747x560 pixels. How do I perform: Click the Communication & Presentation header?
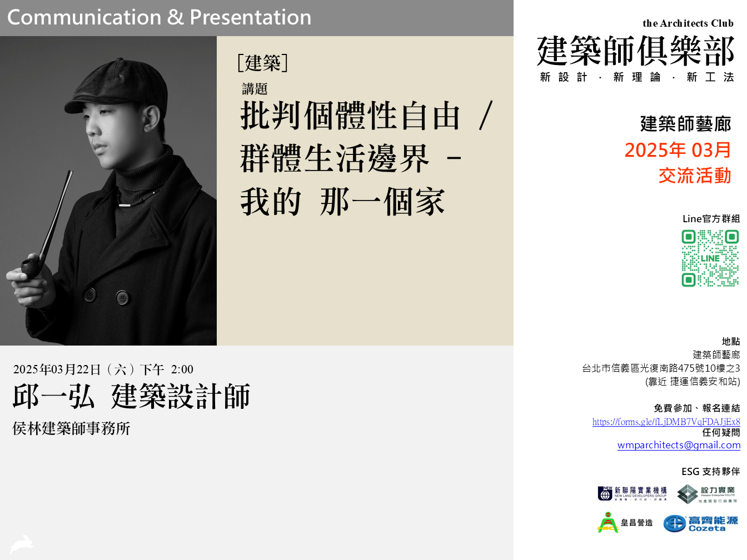click(160, 18)
